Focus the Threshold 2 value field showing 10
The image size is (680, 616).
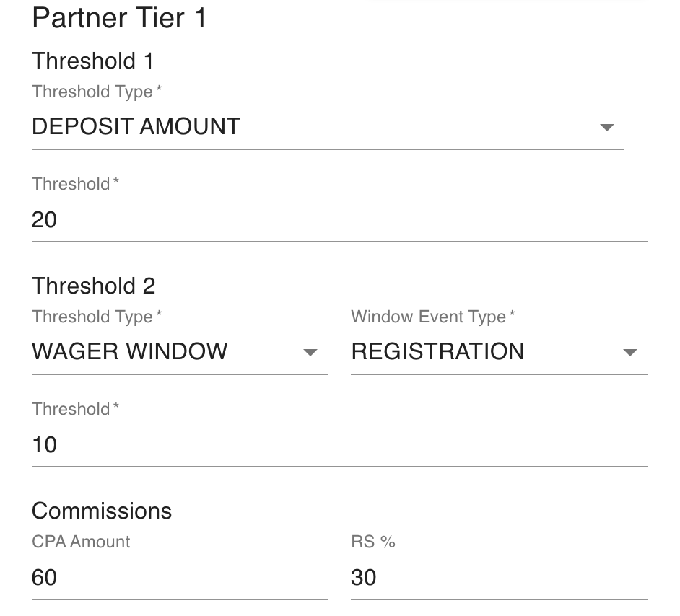coord(338,444)
